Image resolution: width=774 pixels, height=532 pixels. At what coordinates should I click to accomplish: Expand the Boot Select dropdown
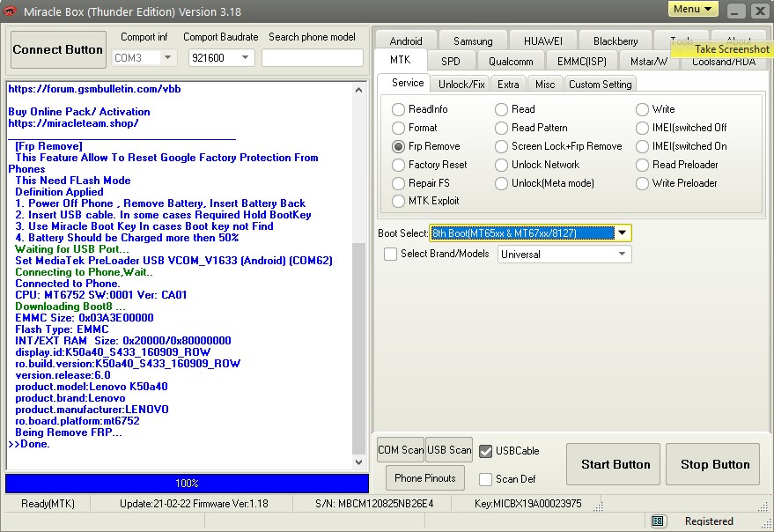[623, 233]
